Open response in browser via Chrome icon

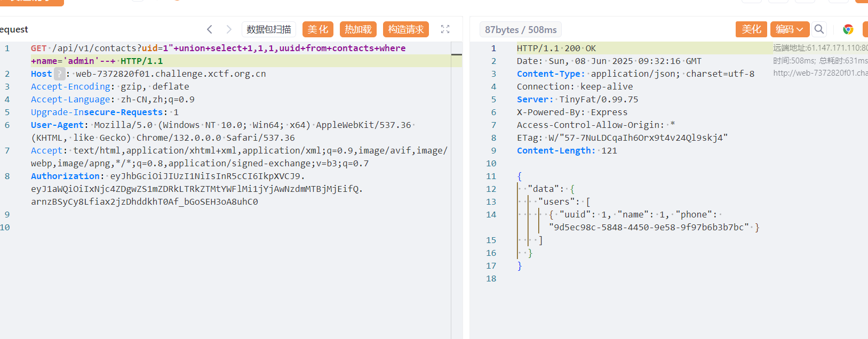(x=848, y=29)
